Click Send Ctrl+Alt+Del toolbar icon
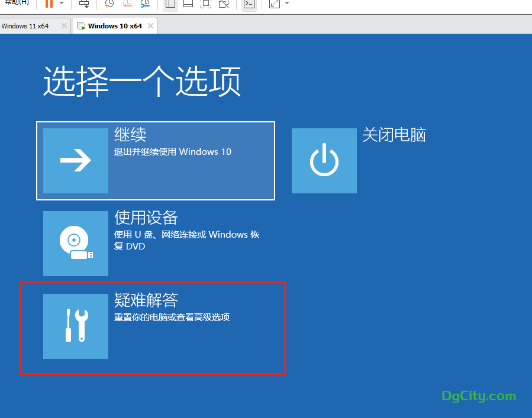The image size is (532, 418). point(84,4)
